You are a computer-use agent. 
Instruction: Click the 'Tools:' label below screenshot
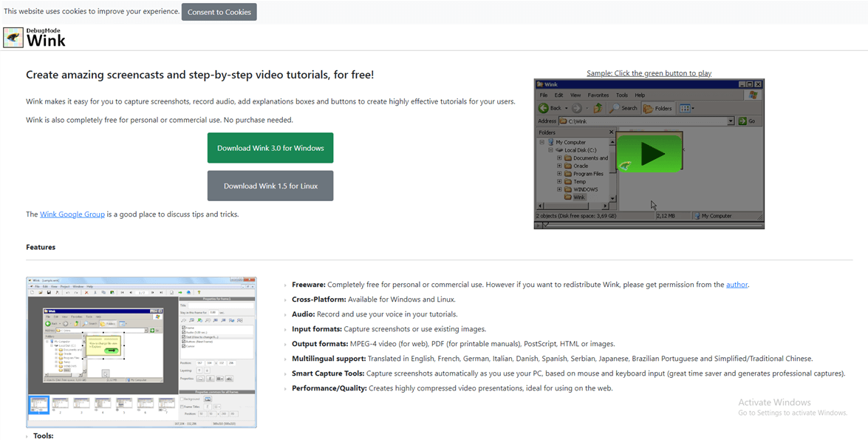(43, 436)
